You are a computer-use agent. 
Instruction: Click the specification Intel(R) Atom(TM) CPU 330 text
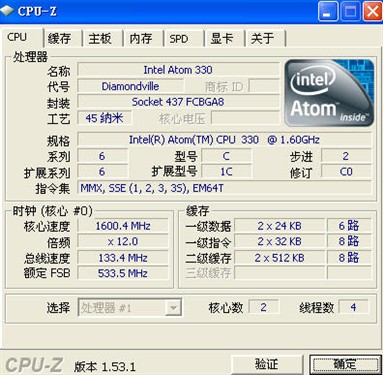[x=224, y=140]
